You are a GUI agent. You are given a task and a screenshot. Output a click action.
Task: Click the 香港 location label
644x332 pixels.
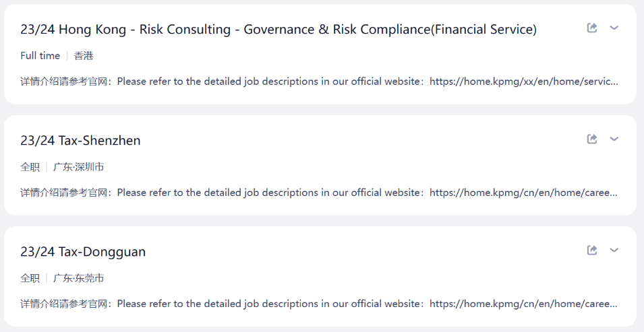point(84,56)
